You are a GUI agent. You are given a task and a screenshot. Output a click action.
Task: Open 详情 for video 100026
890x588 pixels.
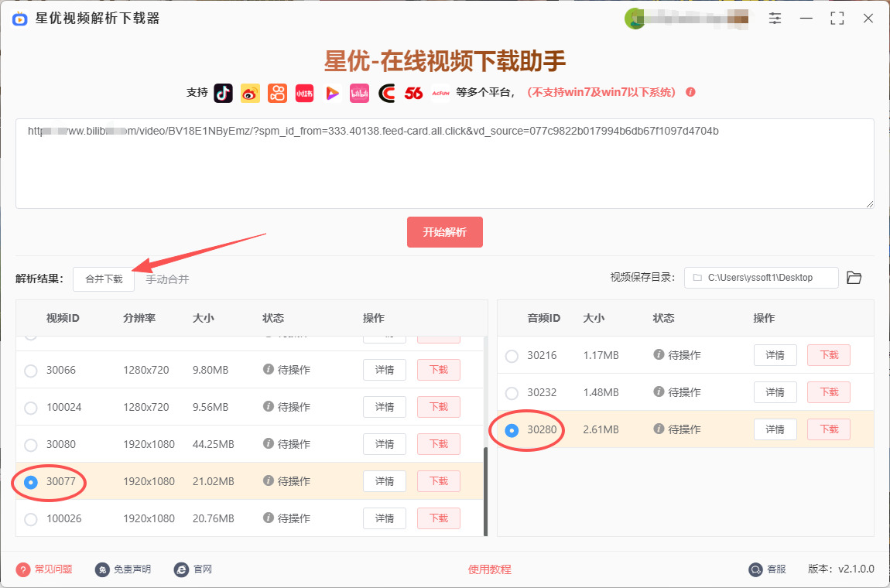click(x=385, y=518)
